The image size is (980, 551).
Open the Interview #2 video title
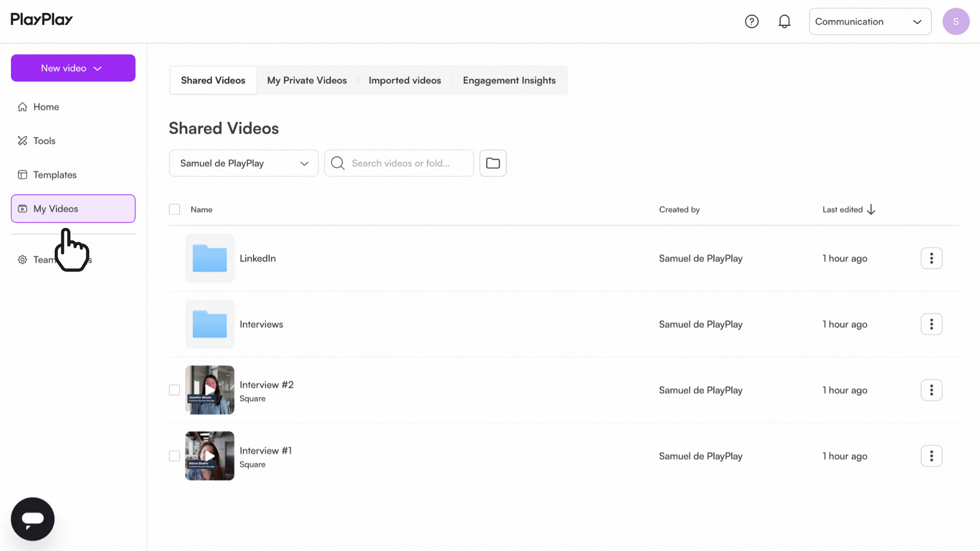[266, 385]
